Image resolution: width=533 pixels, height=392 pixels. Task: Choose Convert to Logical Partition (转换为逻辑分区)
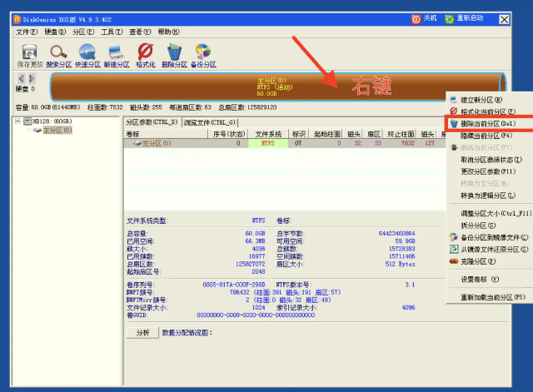[x=490, y=196]
